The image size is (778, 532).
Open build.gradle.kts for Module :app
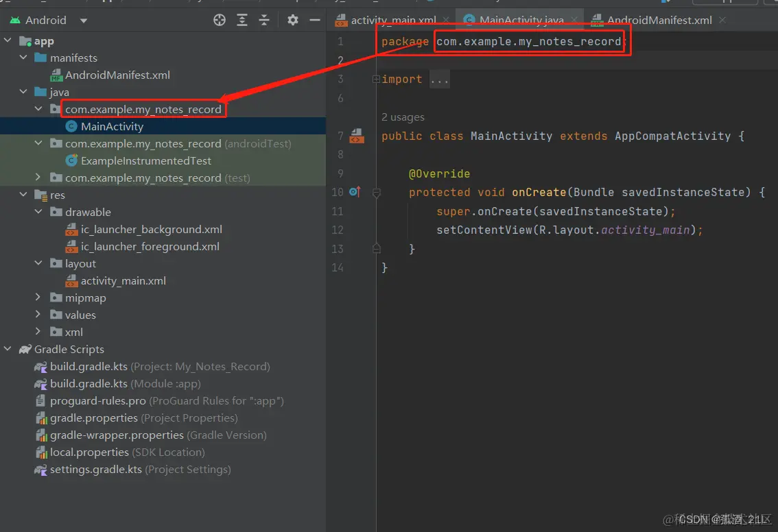click(125, 383)
